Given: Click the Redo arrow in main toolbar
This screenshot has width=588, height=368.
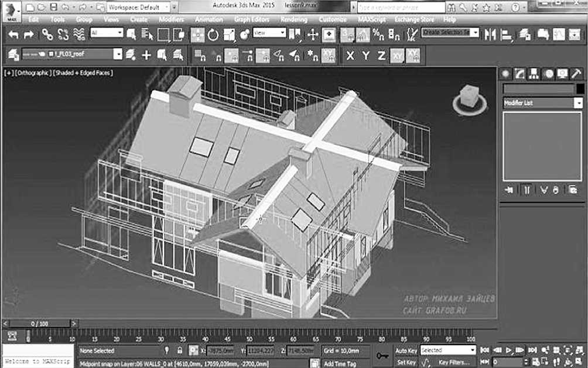Looking at the screenshot, I should click(x=29, y=35).
